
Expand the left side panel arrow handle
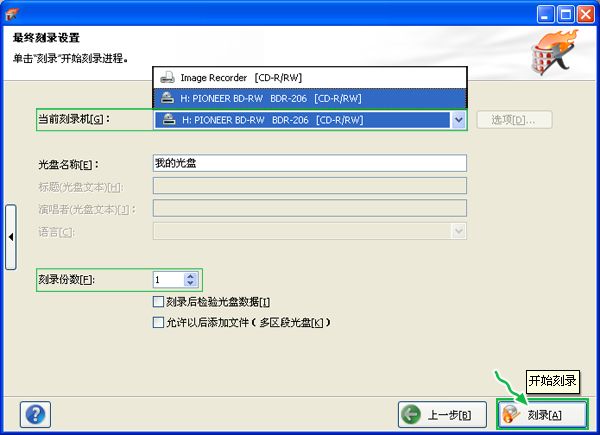pyautogui.click(x=11, y=237)
